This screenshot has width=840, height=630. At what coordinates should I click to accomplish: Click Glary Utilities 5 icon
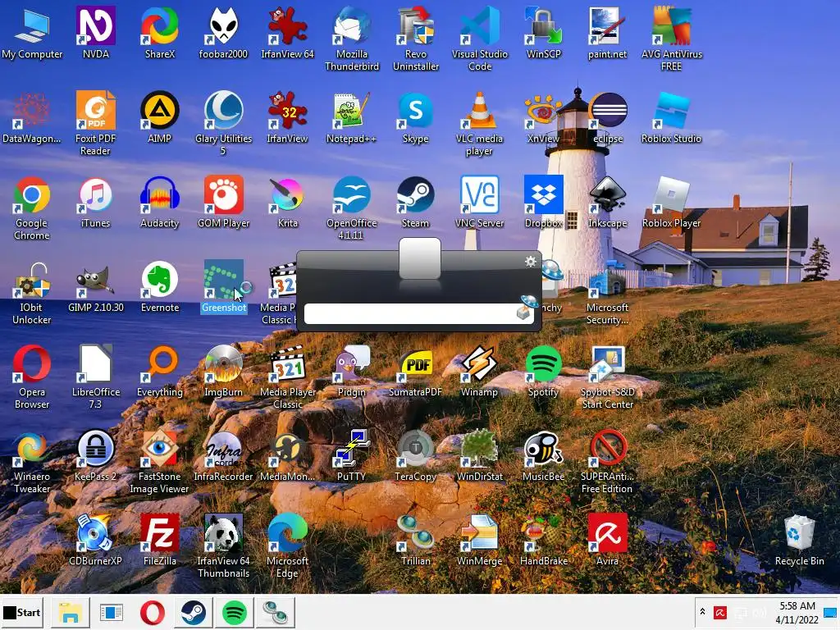point(223,123)
